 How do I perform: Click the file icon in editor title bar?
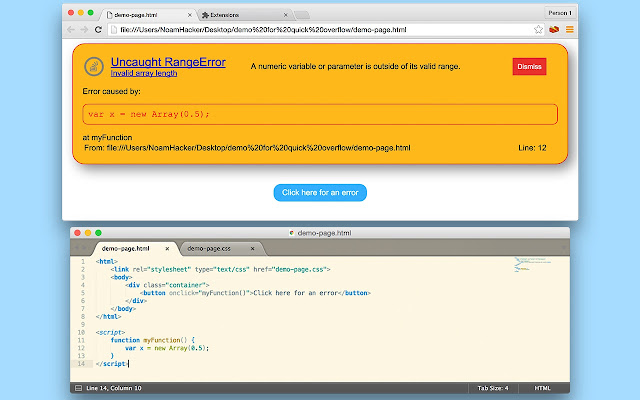291,233
